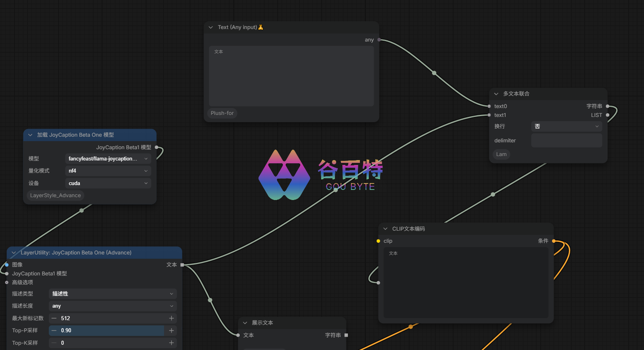Click the yellow clip input port
This screenshot has height=350, width=644.
(x=378, y=241)
